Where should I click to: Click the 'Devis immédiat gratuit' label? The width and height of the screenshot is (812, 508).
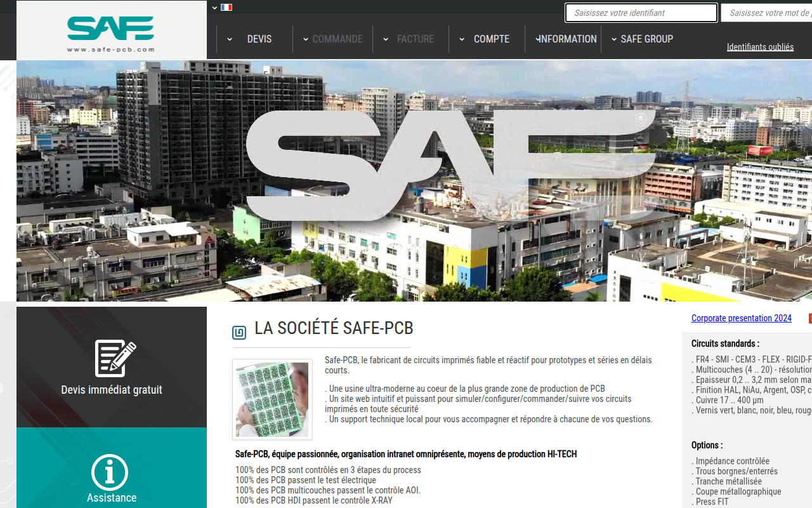tap(112, 390)
